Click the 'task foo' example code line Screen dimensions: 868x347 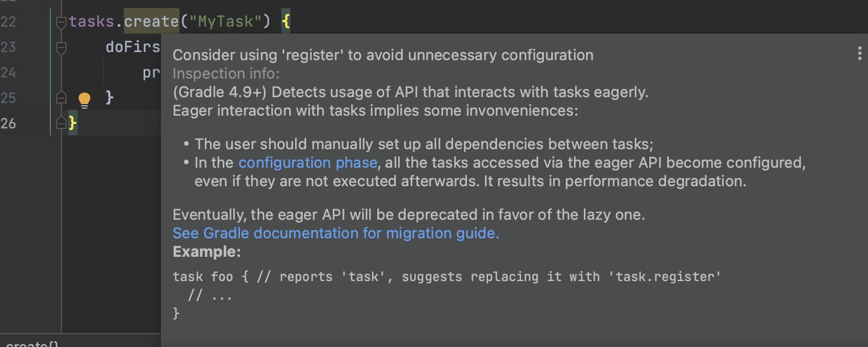tap(446, 276)
